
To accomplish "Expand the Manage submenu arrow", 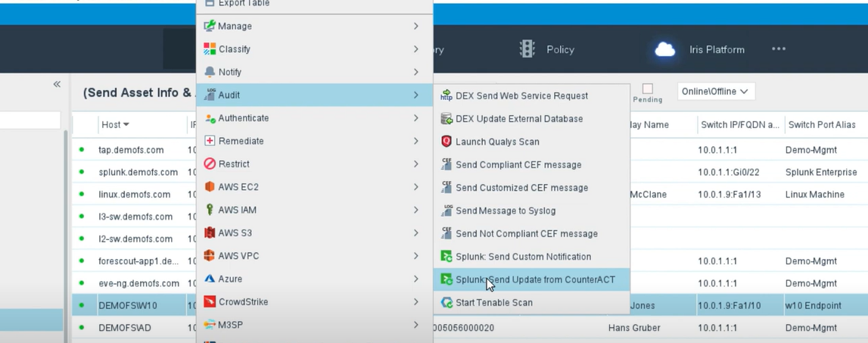I will pyautogui.click(x=415, y=26).
